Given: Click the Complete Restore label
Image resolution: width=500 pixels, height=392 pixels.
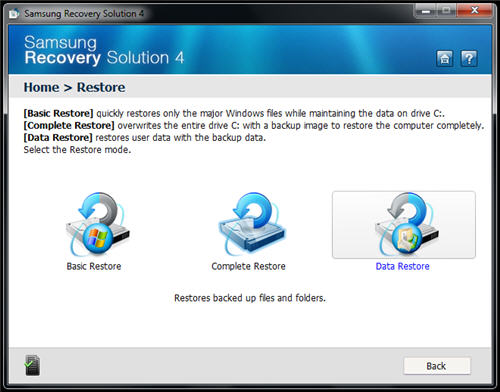Looking at the screenshot, I should click(249, 266).
